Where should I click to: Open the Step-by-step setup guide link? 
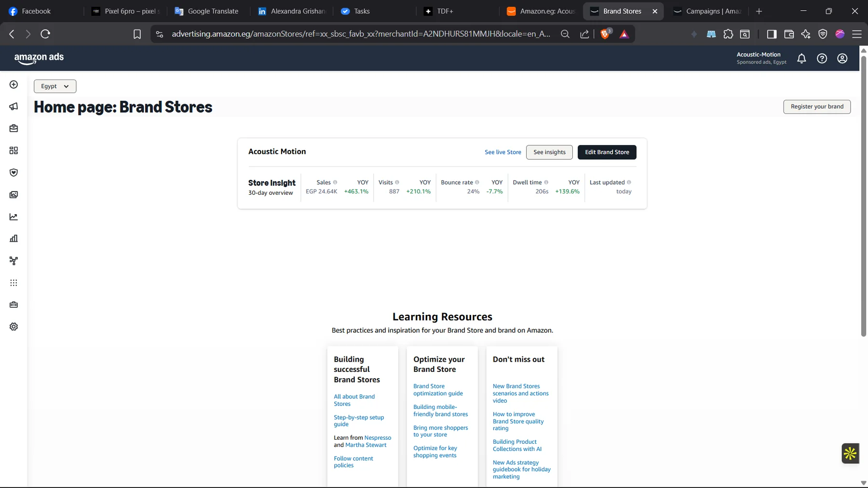click(359, 420)
